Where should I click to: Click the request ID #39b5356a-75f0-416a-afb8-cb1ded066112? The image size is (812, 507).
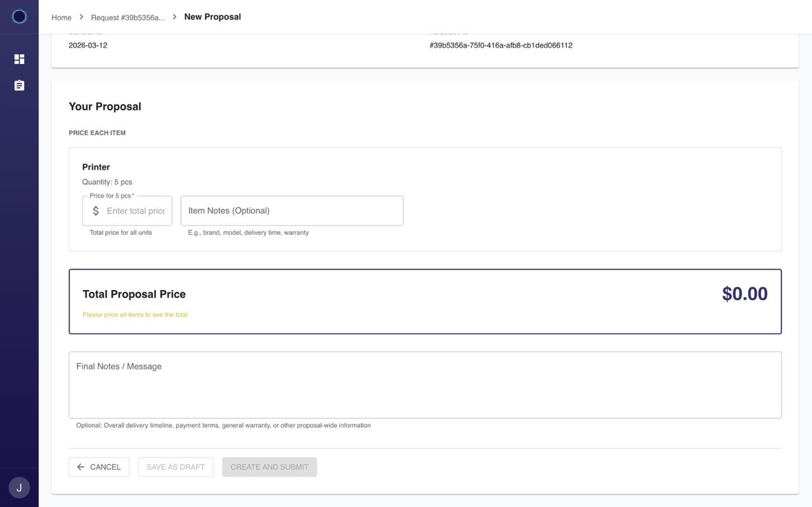501,46
